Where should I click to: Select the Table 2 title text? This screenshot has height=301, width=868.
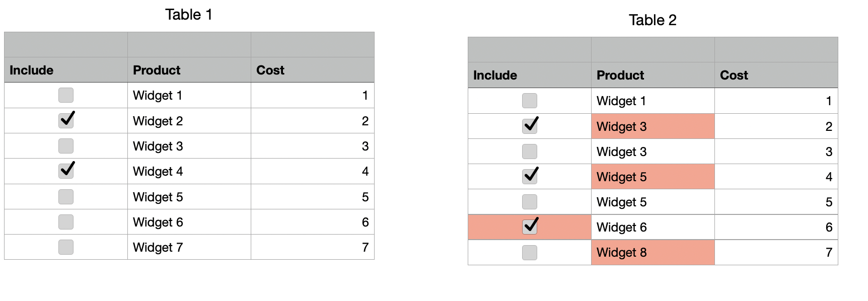(653, 20)
